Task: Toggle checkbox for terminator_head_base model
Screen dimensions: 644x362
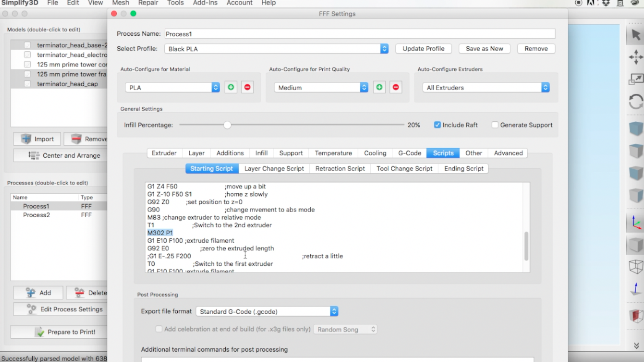Action: (27, 45)
